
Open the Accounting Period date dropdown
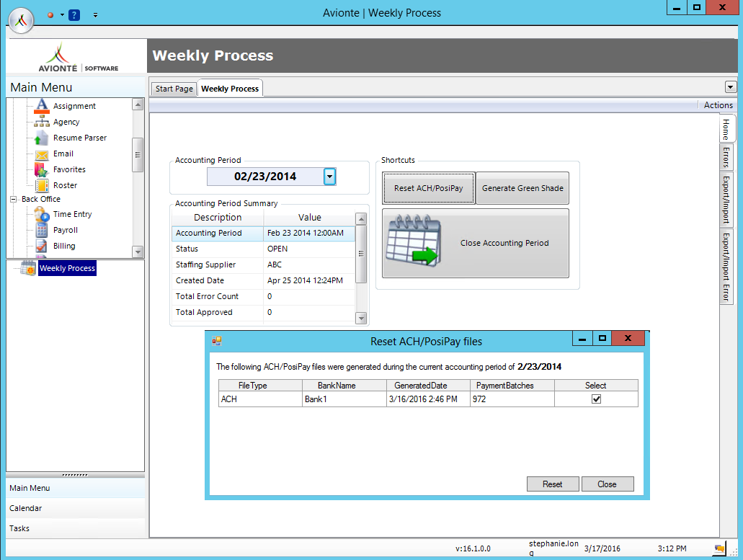click(329, 177)
